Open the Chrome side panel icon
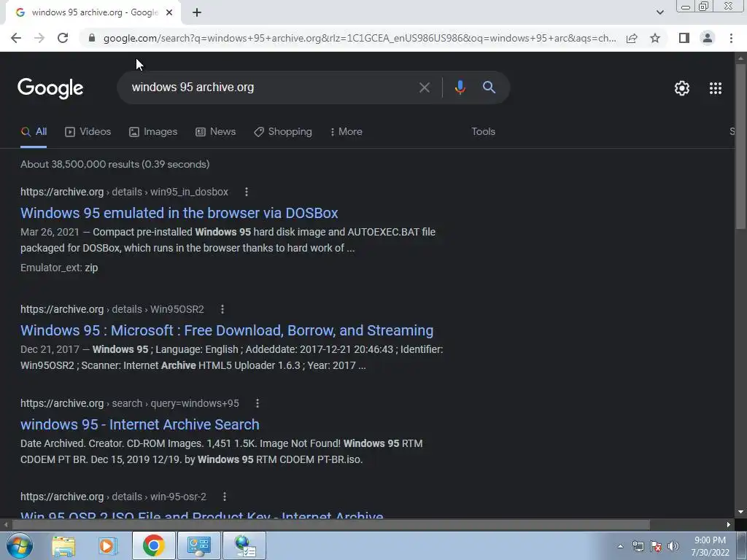Screen dimensions: 747x560 click(684, 38)
